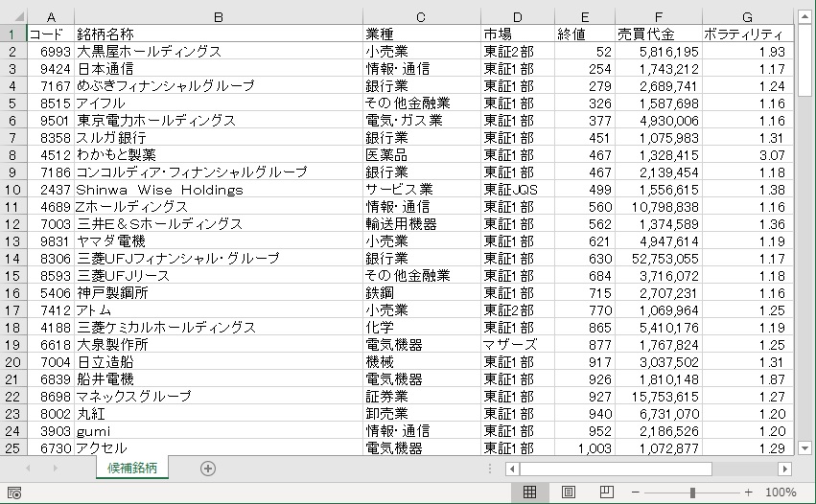Select column B header
Viewport: 816px width, 504px height.
(x=219, y=17)
